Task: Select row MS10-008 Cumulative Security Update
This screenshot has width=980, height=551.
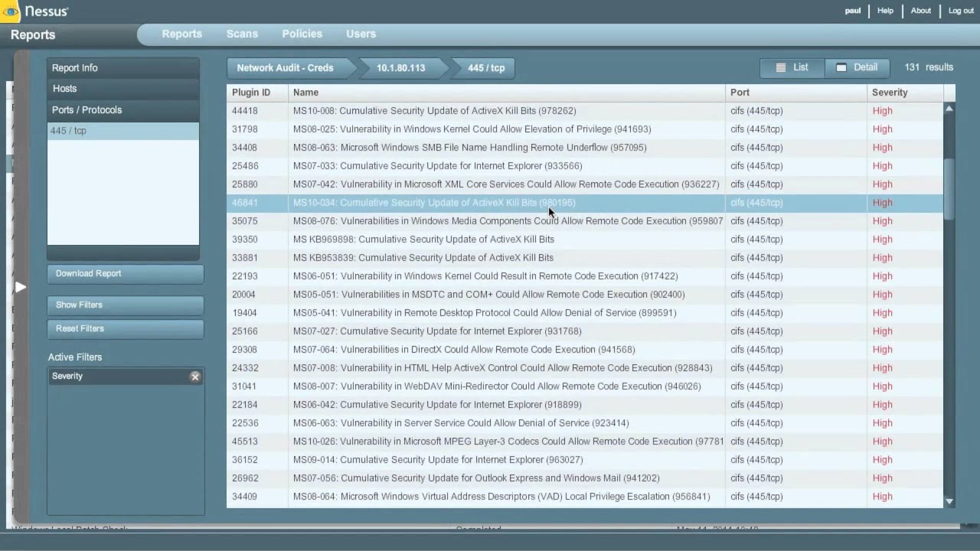Action: pyautogui.click(x=585, y=111)
